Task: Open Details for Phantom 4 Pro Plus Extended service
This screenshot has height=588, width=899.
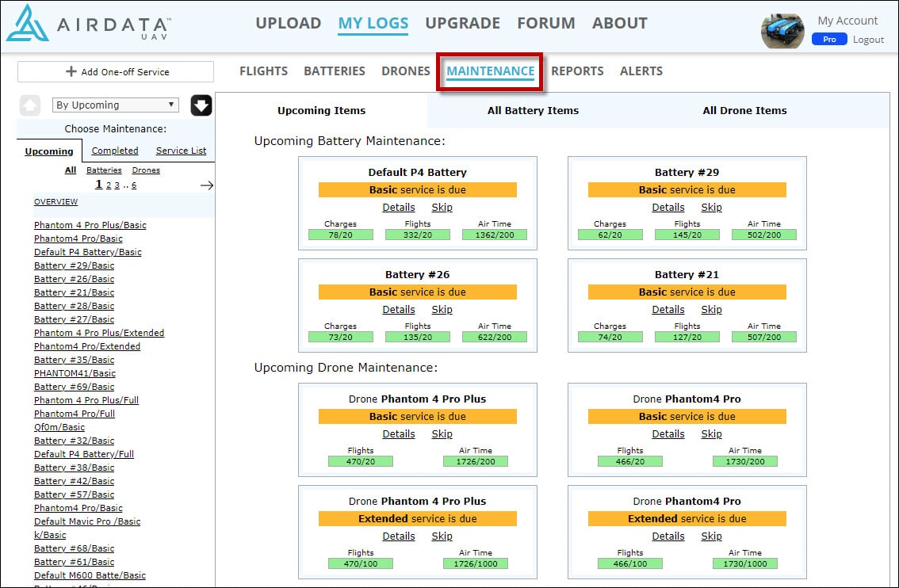Action: 399,536
